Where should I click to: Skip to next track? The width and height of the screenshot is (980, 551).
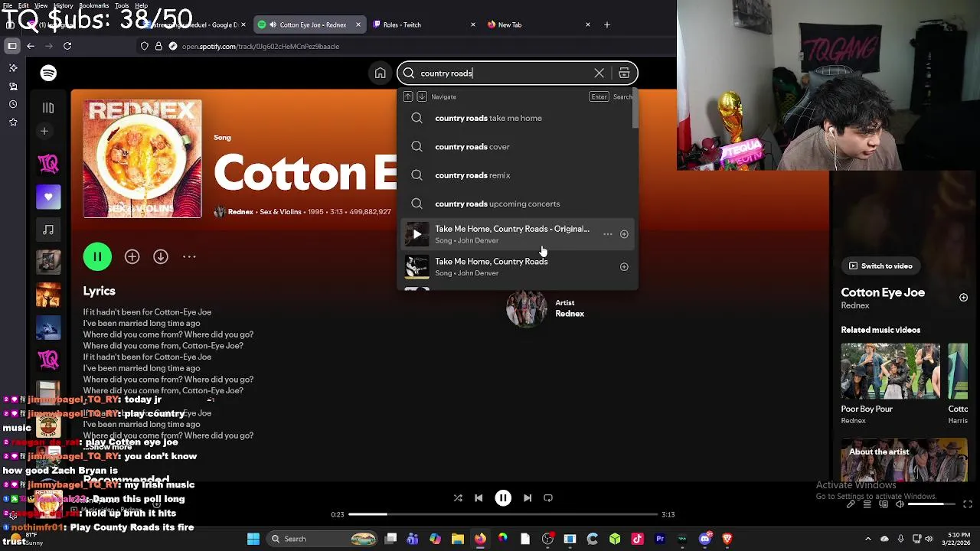tap(528, 498)
